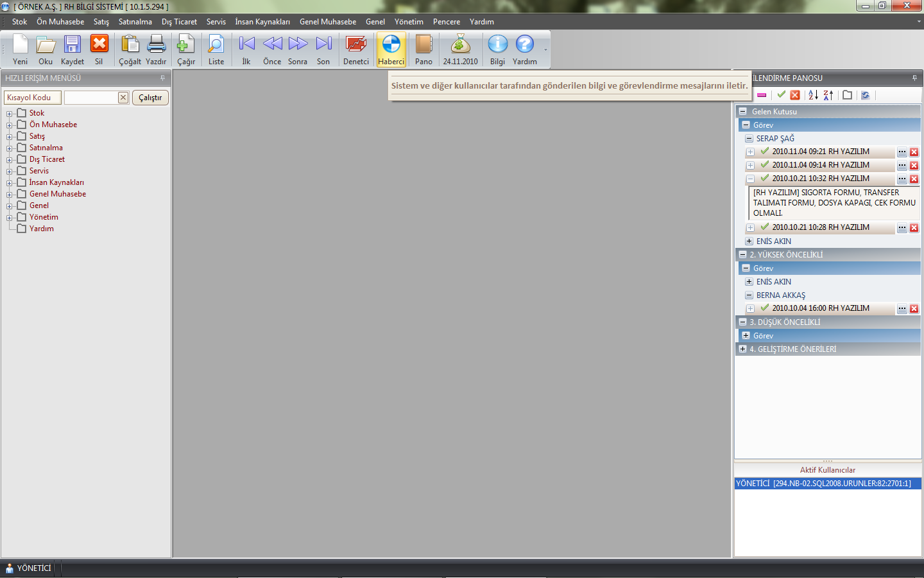This screenshot has height=578, width=924.
Task: Collapse the Gelen Kutusu section
Action: click(x=742, y=111)
